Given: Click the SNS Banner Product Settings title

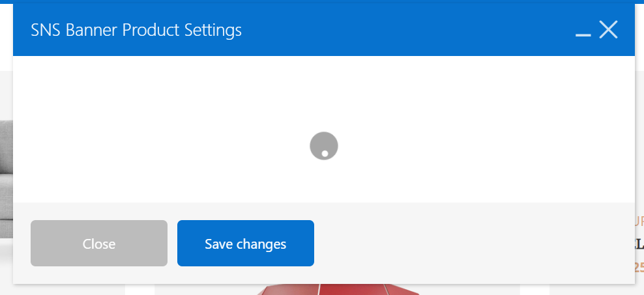Looking at the screenshot, I should coord(136,30).
